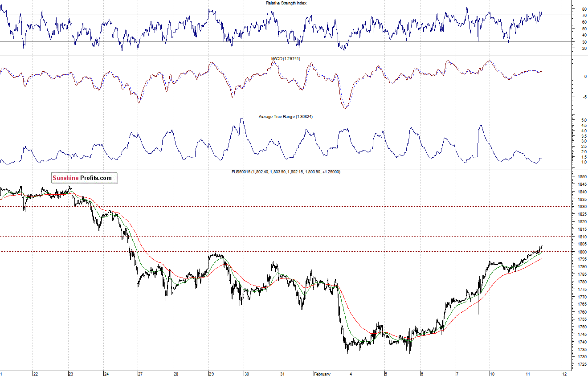Click RSI scale value 50
Screen dimensions: 588x376
(x=584, y=29)
